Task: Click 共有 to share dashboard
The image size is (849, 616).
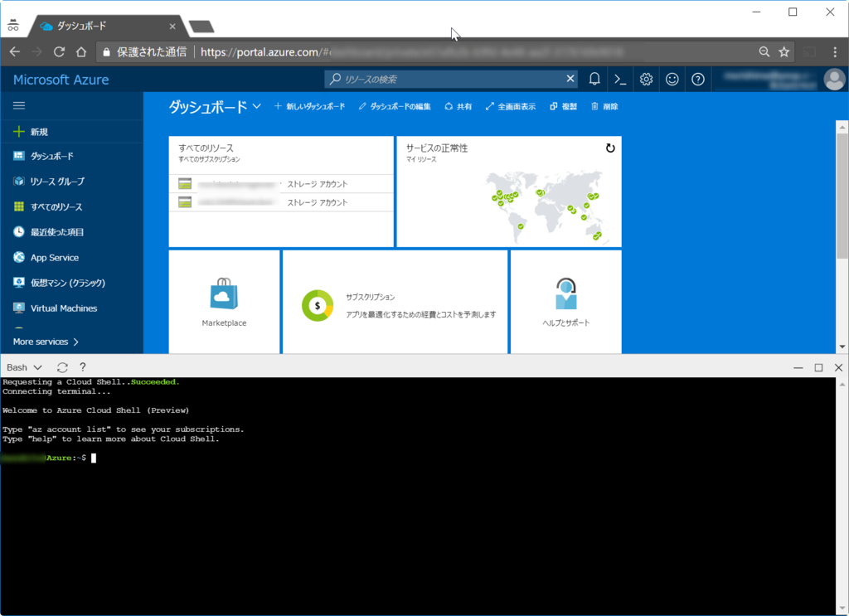Action: coord(458,107)
